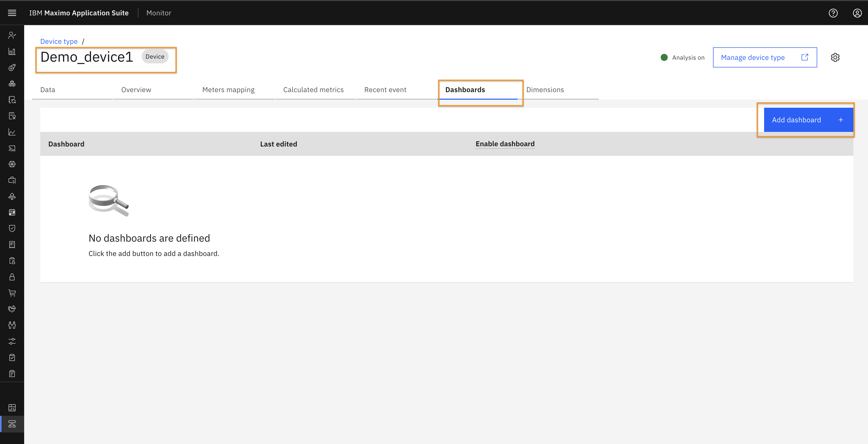This screenshot has height=444, width=868.
Task: Click the belt pulley sidebar icon
Action: [x=12, y=67]
